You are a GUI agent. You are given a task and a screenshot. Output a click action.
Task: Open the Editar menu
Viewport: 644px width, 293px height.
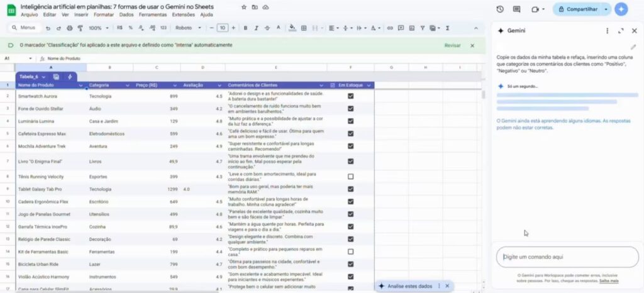[x=49, y=14]
